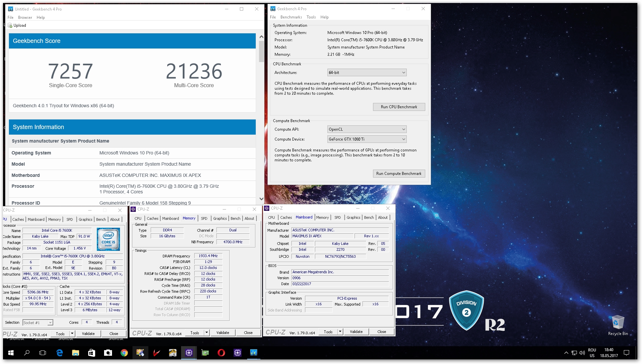Select the Recycle Bin desktop icon

point(618,325)
